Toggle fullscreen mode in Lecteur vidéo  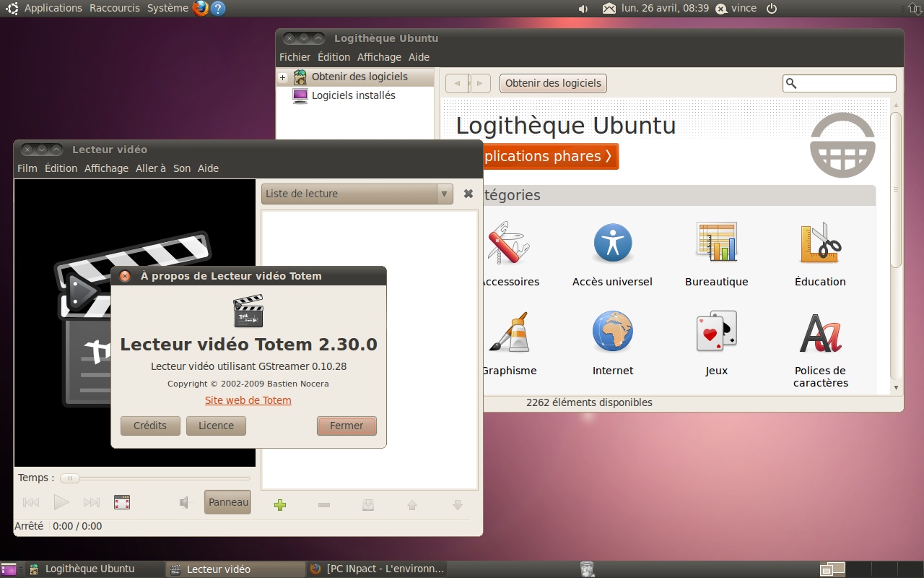click(x=122, y=502)
